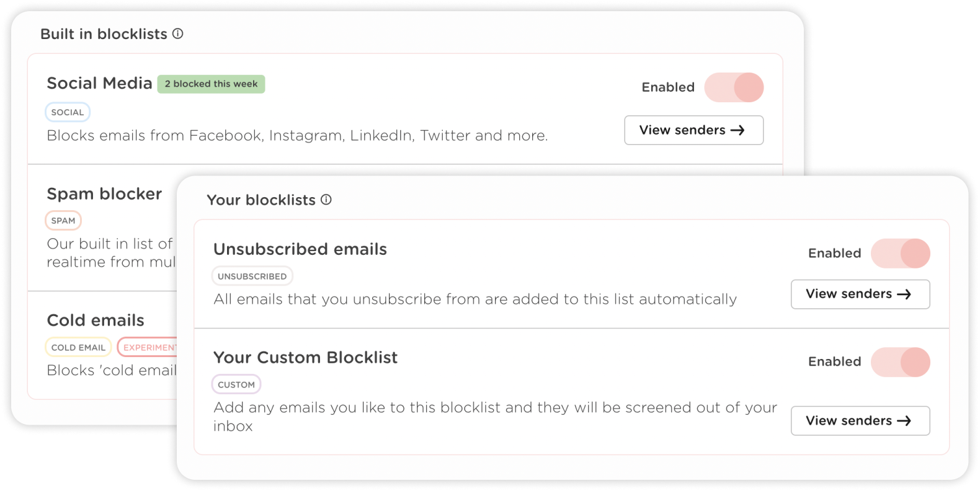Open View senders for Unsubscribed emails
This screenshot has height=491, width=980.
pos(860,294)
